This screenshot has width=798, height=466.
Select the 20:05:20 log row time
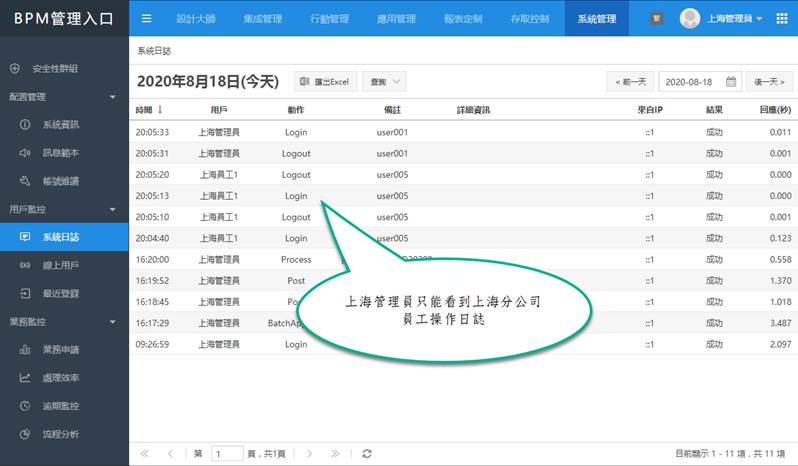(152, 174)
